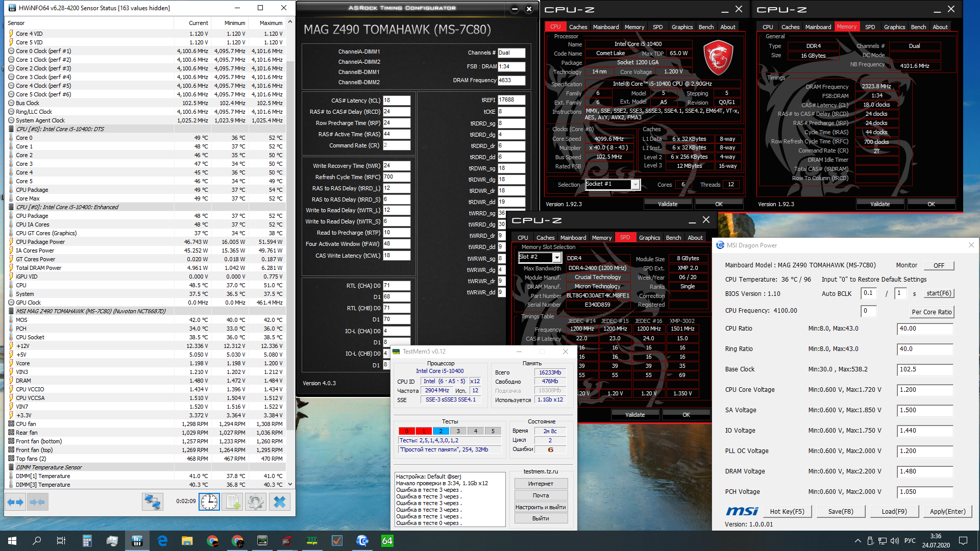Click HWiNFO shrink arrows icon
Viewport: 980px width, 551px height.
click(x=38, y=502)
